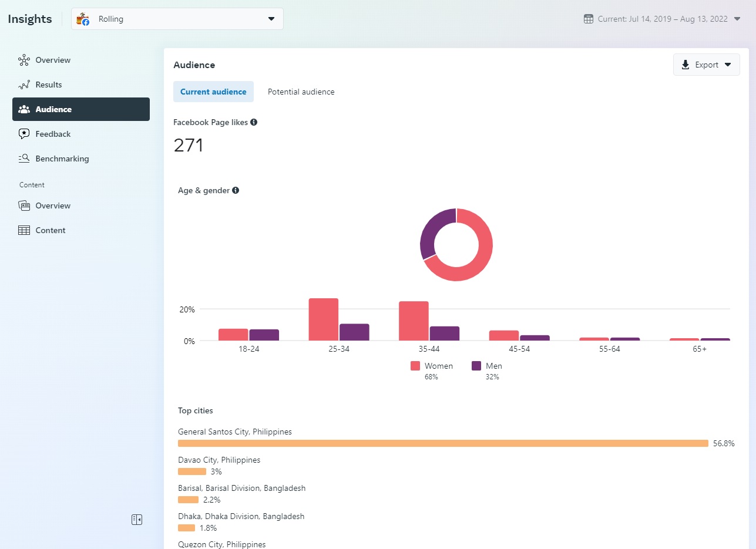
Task: Click the Davao City orange bar
Action: pyautogui.click(x=192, y=471)
